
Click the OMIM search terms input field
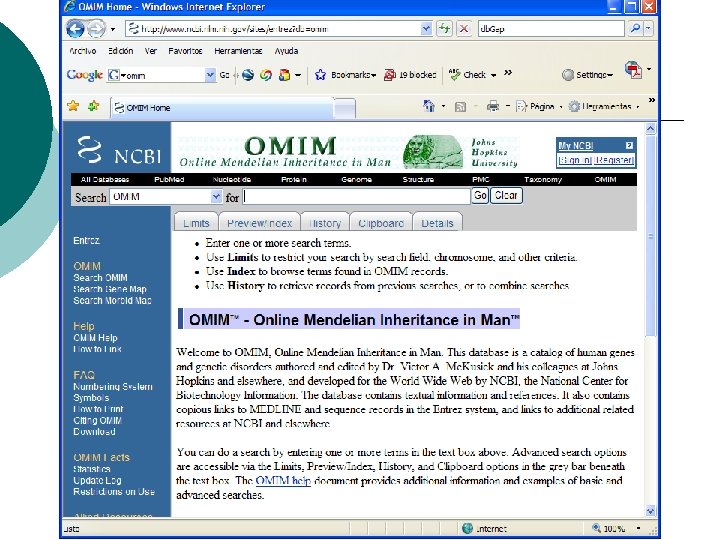[357, 197]
